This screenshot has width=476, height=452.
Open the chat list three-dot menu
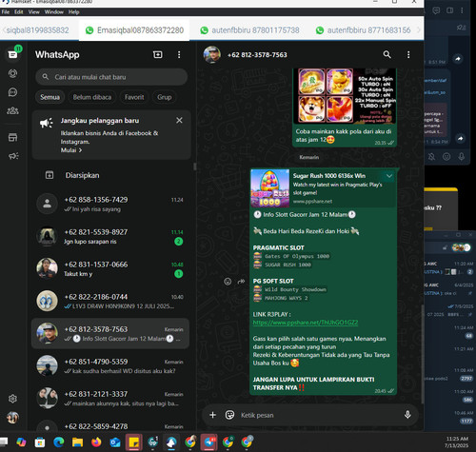pyautogui.click(x=179, y=54)
